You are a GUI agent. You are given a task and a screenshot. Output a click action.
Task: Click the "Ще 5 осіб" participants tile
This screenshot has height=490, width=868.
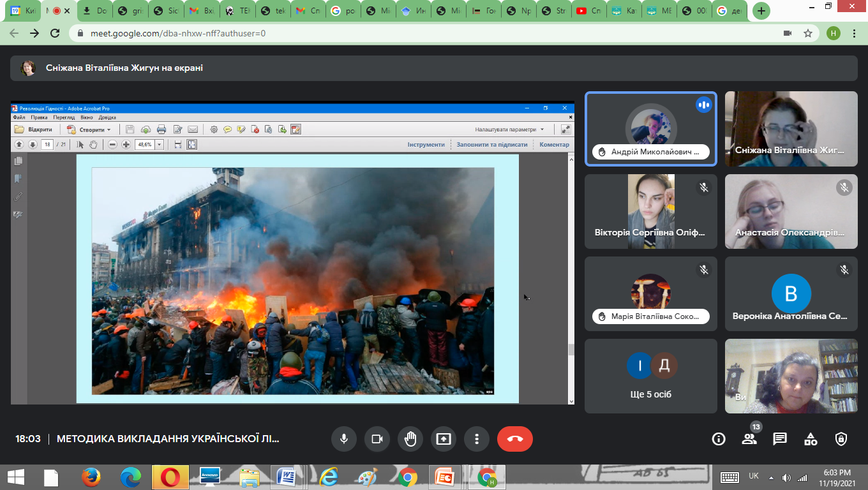click(x=650, y=376)
